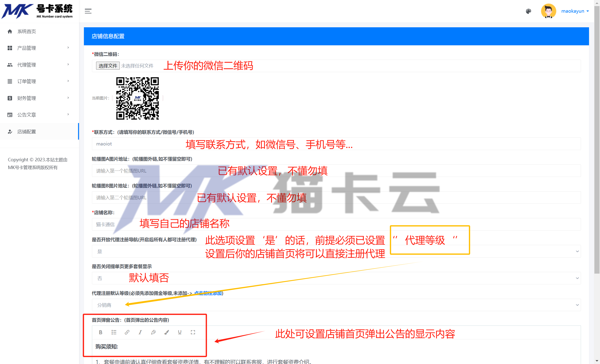The image size is (600, 364).
Task: Click the 店铺名称 input field
Action: (336, 224)
